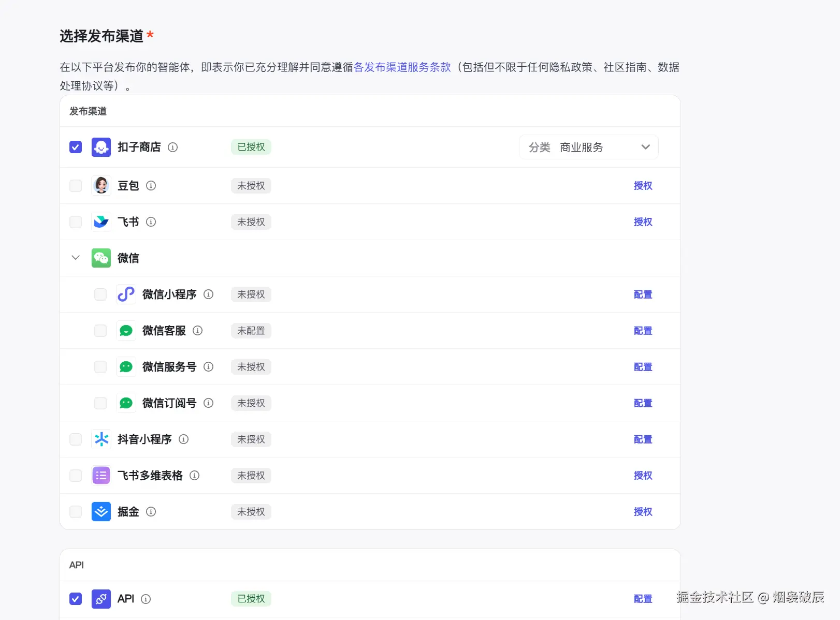This screenshot has height=620, width=840.
Task: Click the 选择发布渠道 heading
Action: (x=102, y=36)
